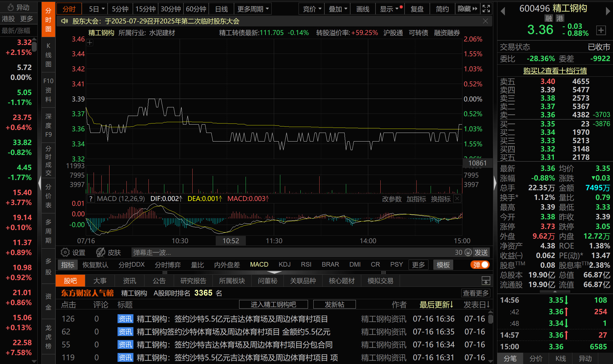Click 改参数 to edit MACD parameters
The width and height of the screenshot is (613, 364).
coord(392,199)
